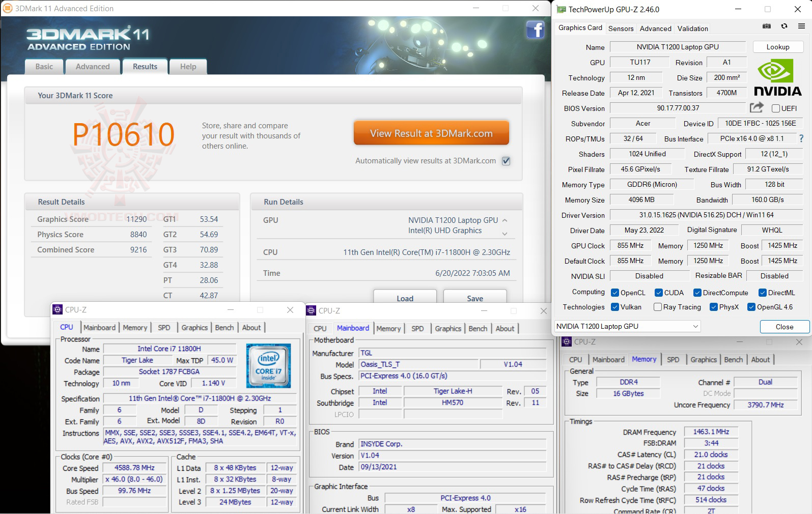Image resolution: width=812 pixels, height=514 pixels.
Task: Click the NVIDIA logo in GPU-Z
Action: 777,78
